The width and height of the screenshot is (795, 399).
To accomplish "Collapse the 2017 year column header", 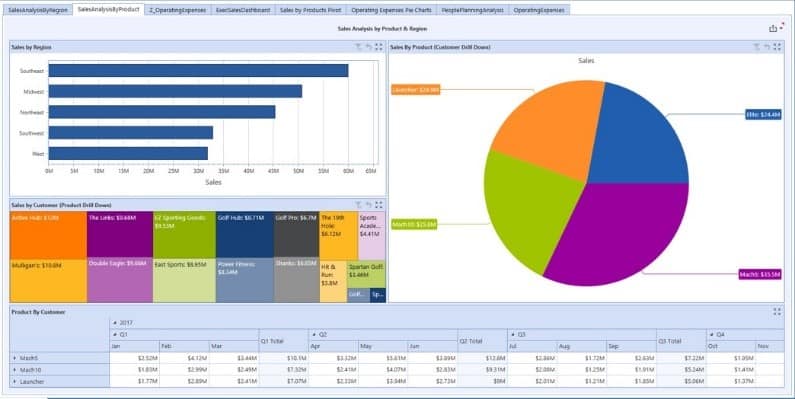I will (x=115, y=323).
